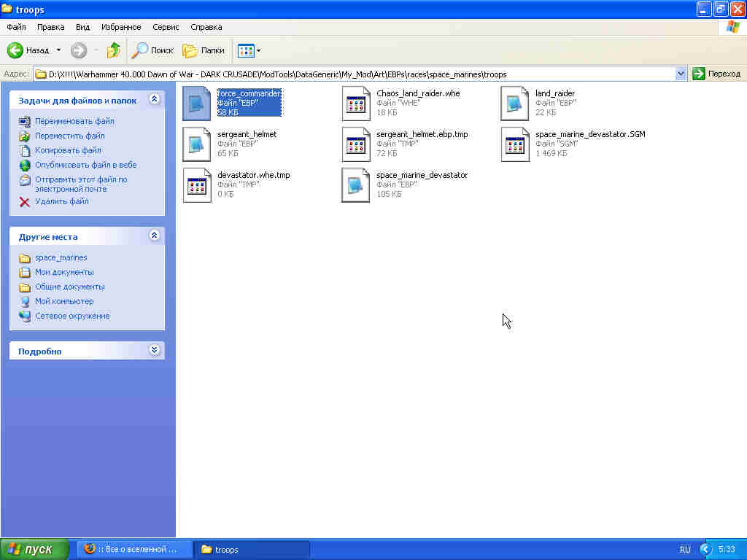
Task: Open 'Общие документы' link
Action: [x=70, y=287]
